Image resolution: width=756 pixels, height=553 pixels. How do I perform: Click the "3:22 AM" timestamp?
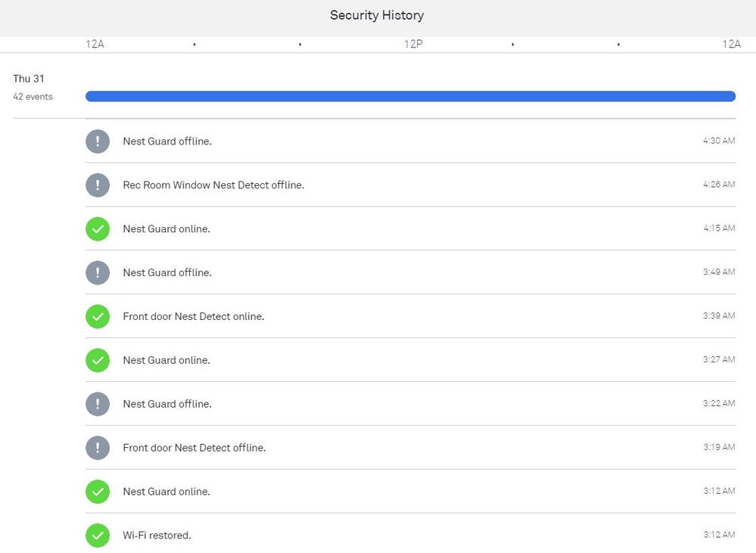[x=719, y=403]
